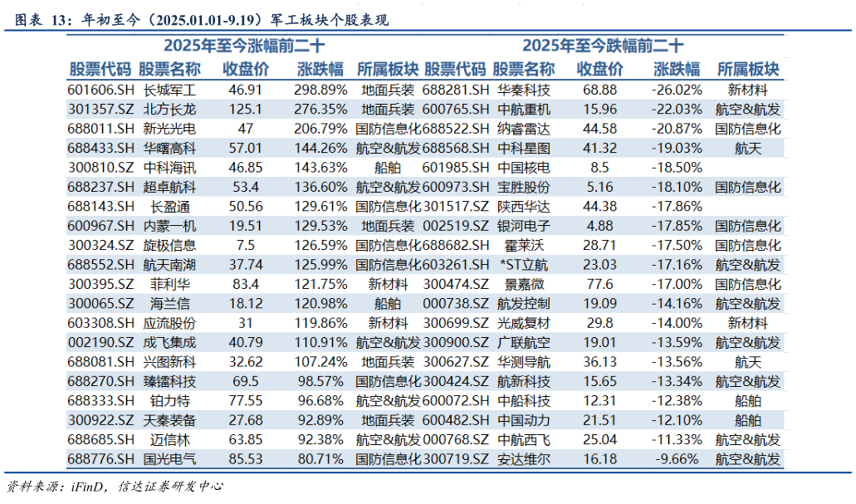This screenshot has width=856, height=504.
Task: Click stock code 601606.SH cell
Action: coord(100,90)
